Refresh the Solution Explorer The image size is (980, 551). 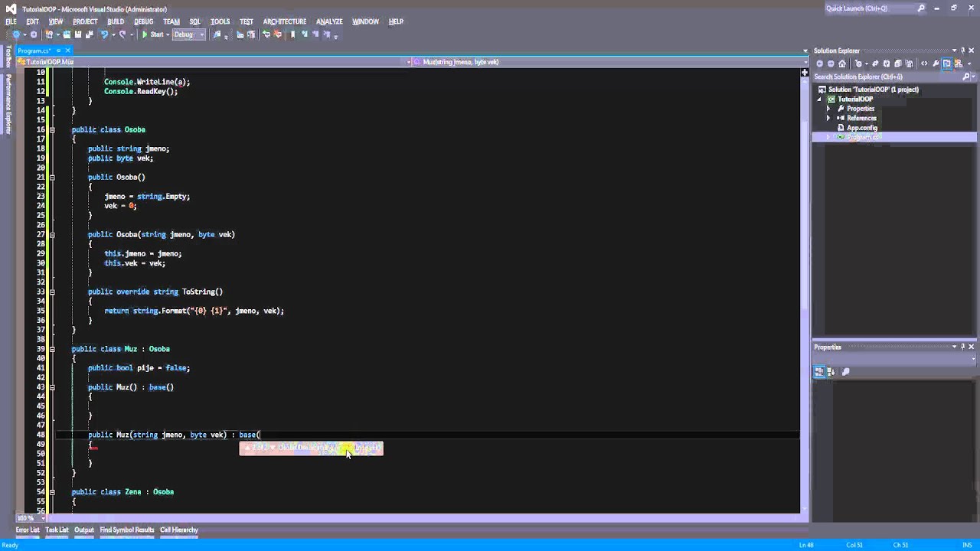887,64
